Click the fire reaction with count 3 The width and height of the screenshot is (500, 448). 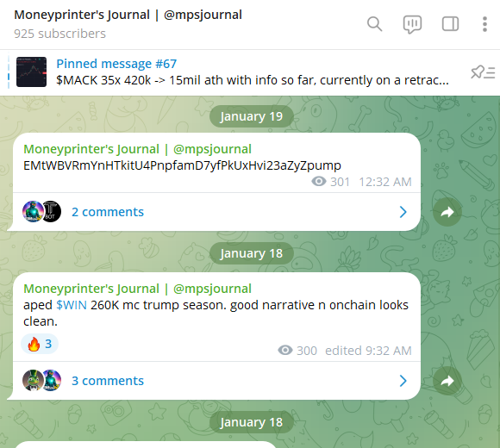pyautogui.click(x=40, y=344)
